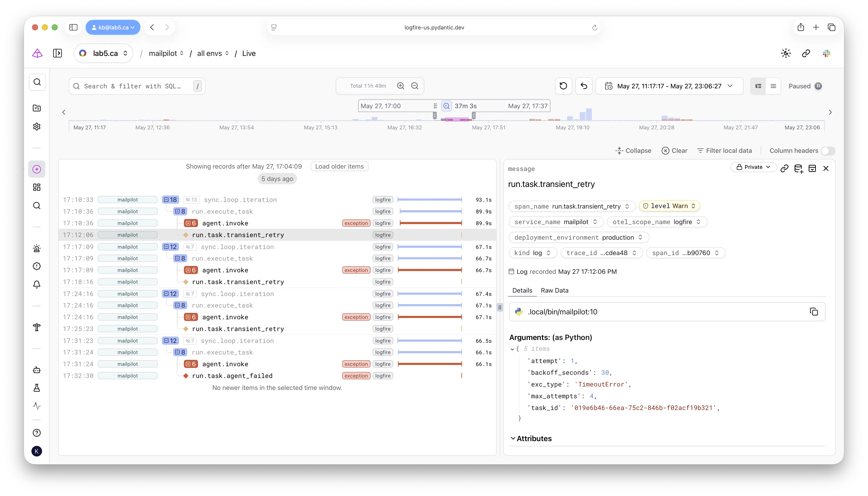Switch to flat list view layout toggle
The width and height of the screenshot is (868, 496).
773,86
